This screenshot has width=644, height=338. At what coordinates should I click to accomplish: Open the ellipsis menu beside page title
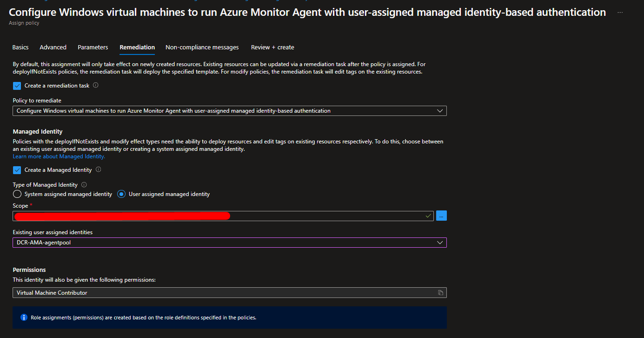620,13
